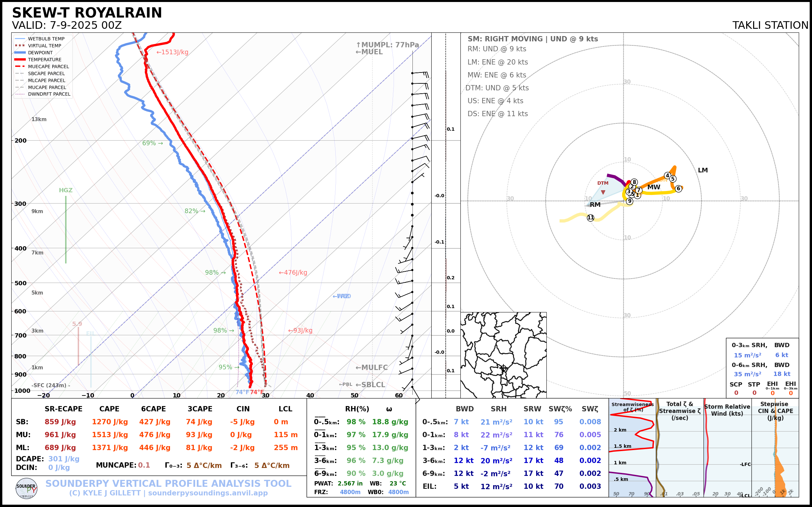Screen dimensions: 812x507
Task: Click the DEWPOINT legend entry
Action: point(40,53)
